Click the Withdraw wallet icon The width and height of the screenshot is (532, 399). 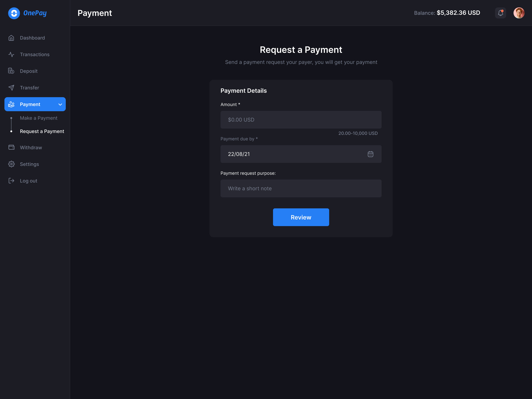[x=11, y=147]
